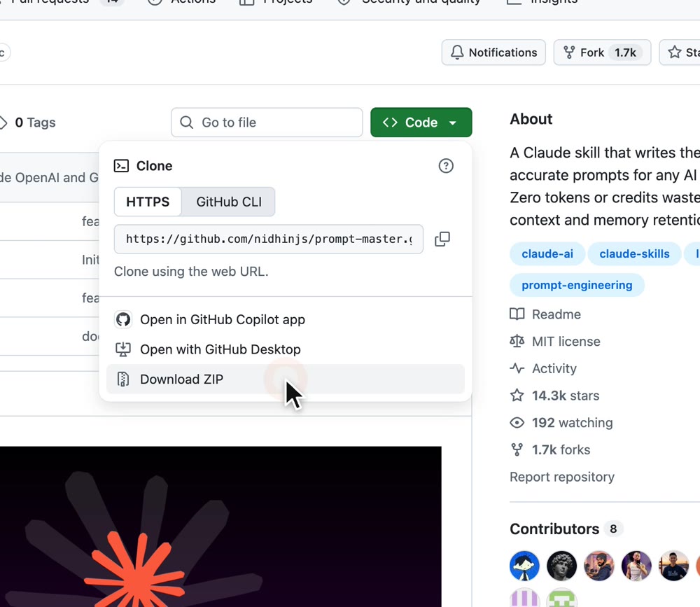
Task: Open the clone help question mark icon
Action: click(x=445, y=166)
